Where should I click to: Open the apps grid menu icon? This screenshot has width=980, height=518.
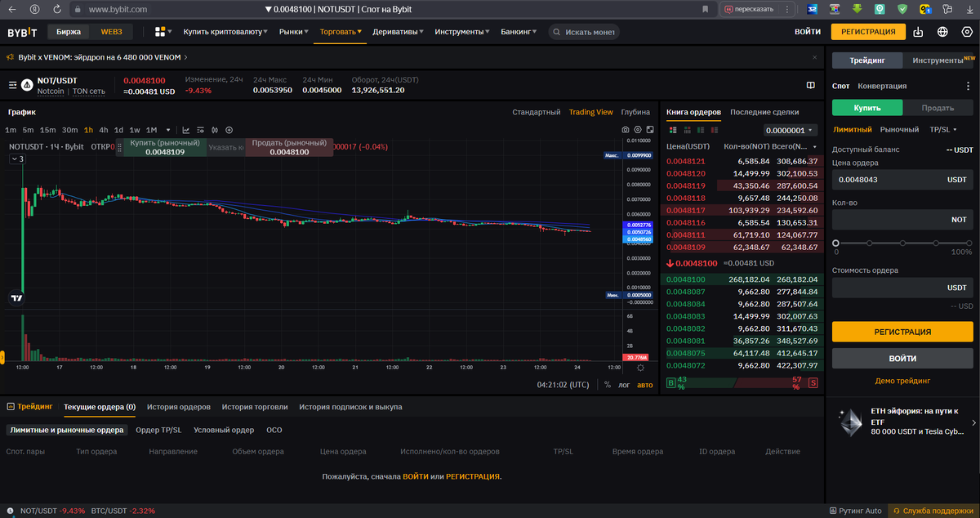click(x=160, y=32)
